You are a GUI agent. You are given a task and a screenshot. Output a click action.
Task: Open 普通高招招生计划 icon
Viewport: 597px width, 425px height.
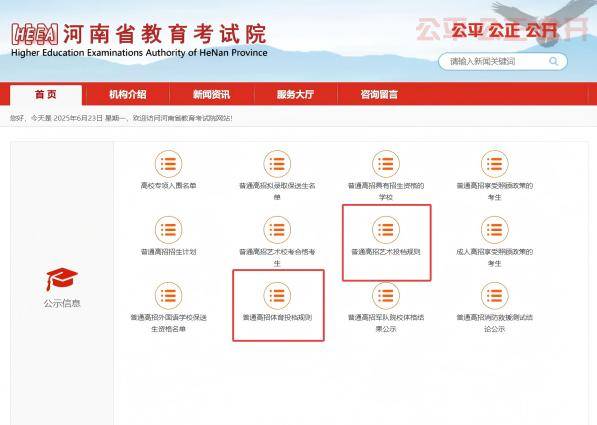pyautogui.click(x=168, y=230)
